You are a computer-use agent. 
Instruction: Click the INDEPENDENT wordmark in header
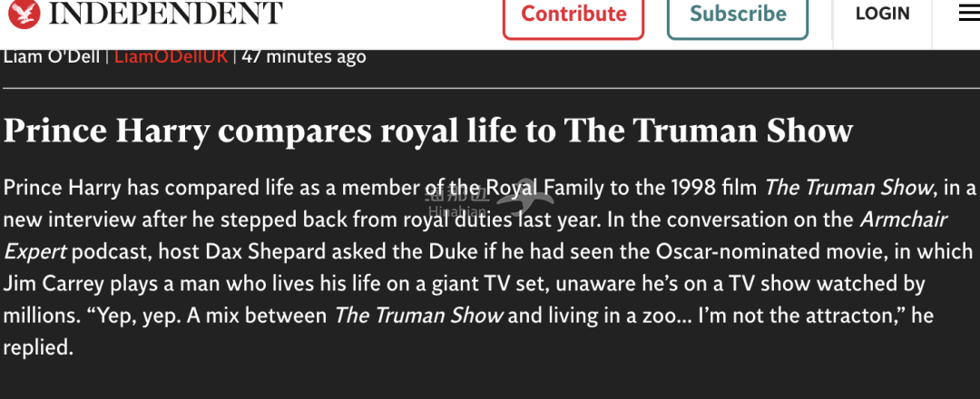[166, 14]
